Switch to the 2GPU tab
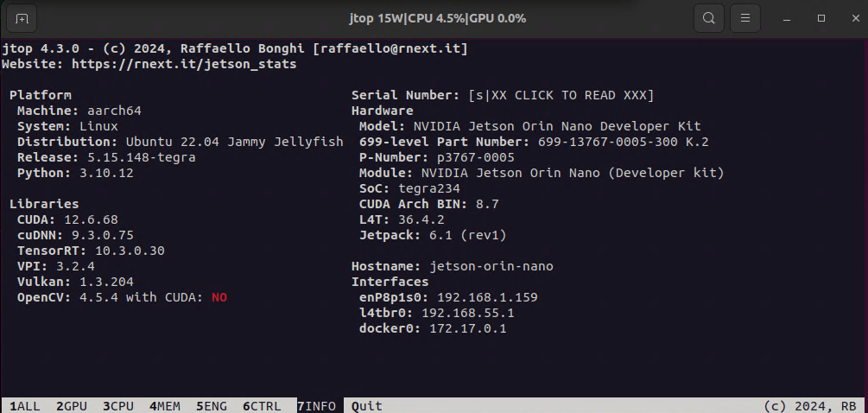This screenshot has width=868, height=413. coord(71,405)
